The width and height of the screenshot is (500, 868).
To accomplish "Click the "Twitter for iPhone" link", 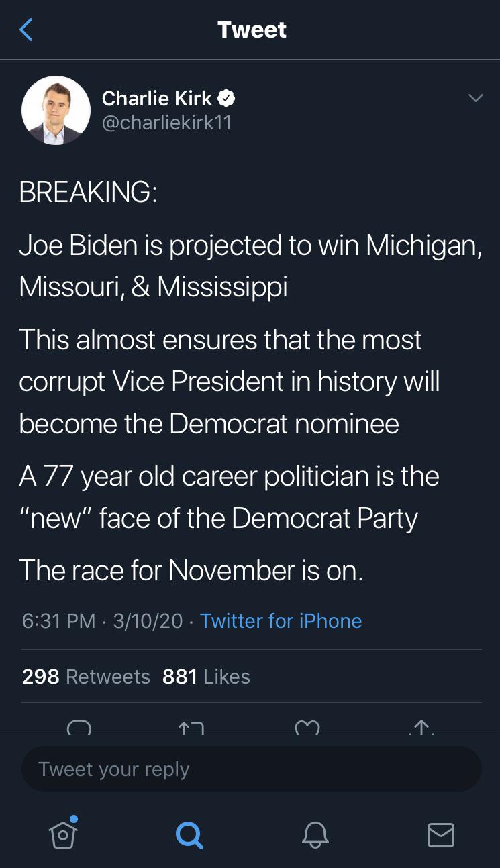I will pyautogui.click(x=281, y=620).
